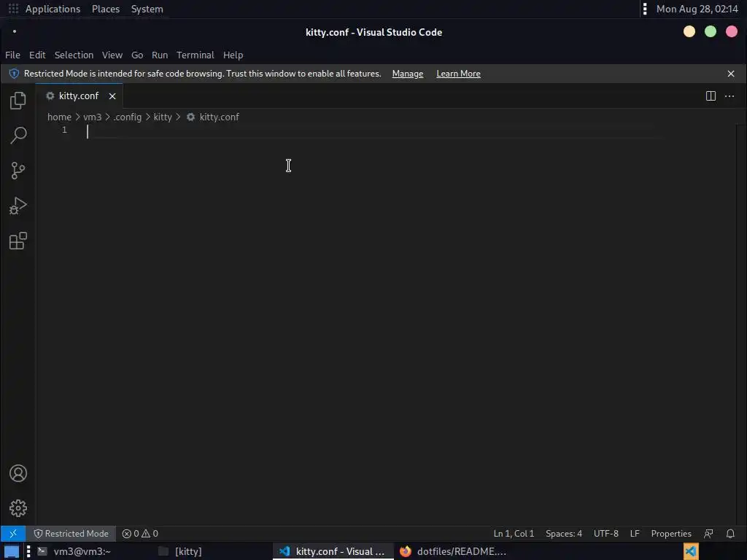Viewport: 747px width, 560px height.
Task: Open editor More Actions ellipsis
Action: [729, 96]
